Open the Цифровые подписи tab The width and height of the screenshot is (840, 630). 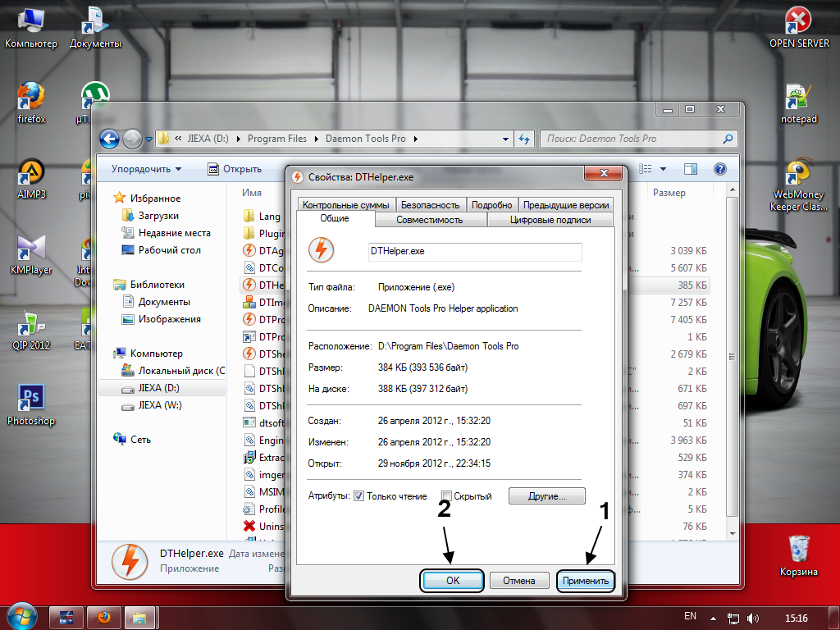(x=550, y=220)
